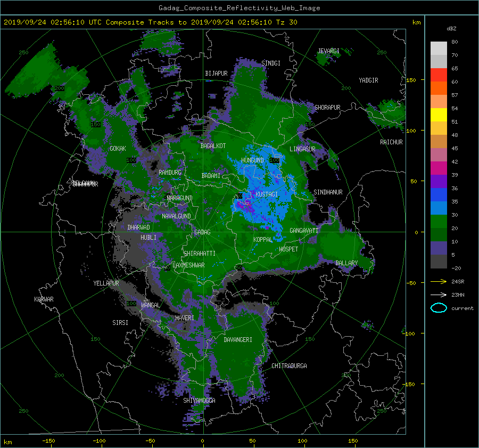
Task: Click the YADGIR city label
Action: (368, 80)
